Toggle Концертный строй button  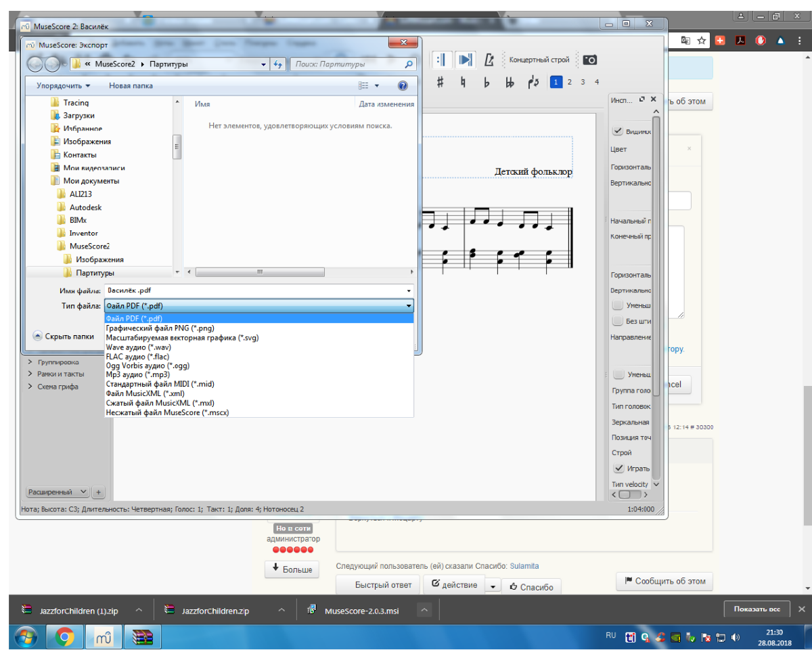539,60
